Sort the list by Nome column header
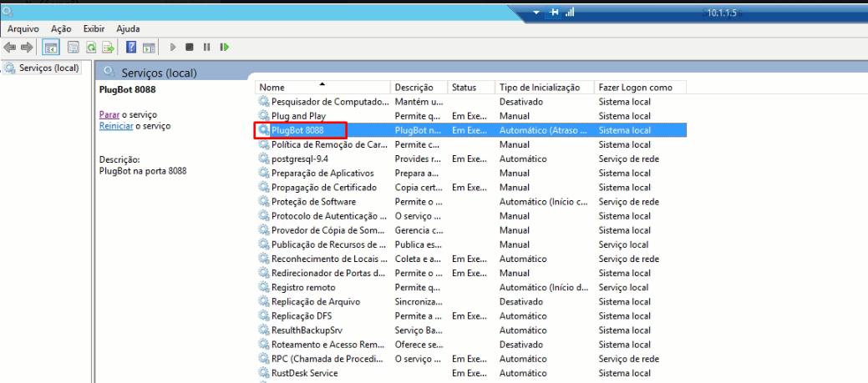The height and width of the screenshot is (383, 868). coord(323,88)
